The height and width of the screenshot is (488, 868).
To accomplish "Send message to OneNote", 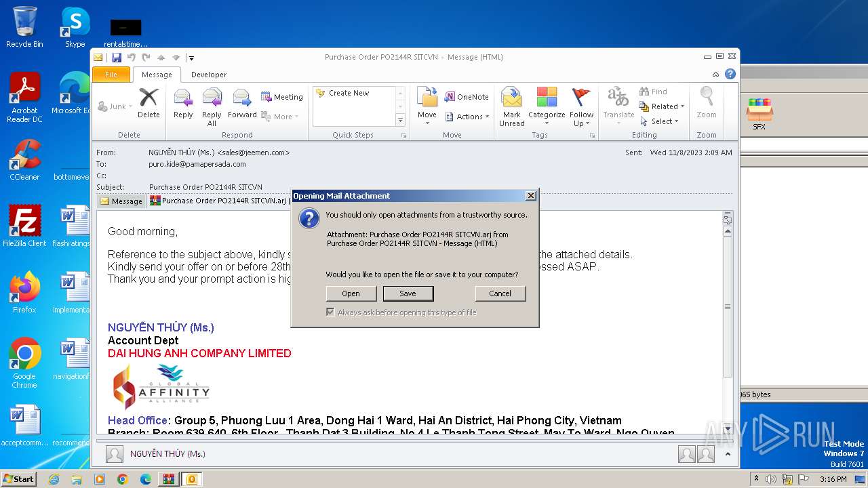I will coord(467,97).
